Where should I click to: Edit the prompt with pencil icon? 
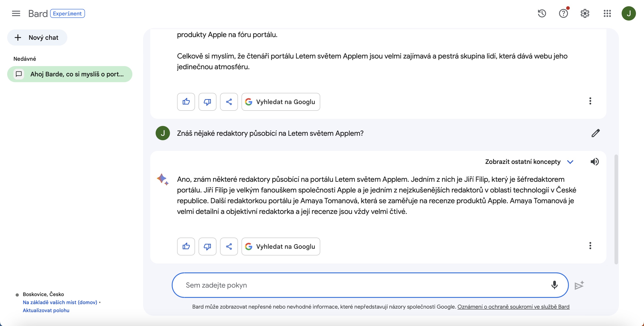coord(595,133)
